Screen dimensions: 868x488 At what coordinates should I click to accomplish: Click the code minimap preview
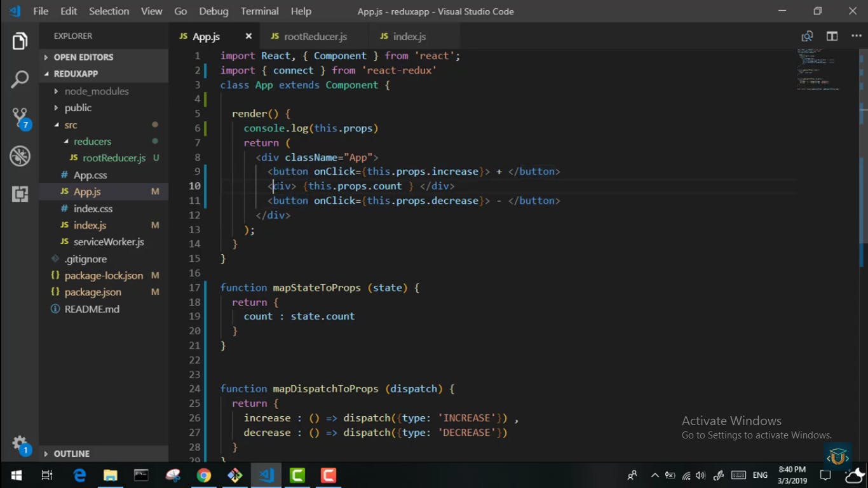[x=820, y=69]
